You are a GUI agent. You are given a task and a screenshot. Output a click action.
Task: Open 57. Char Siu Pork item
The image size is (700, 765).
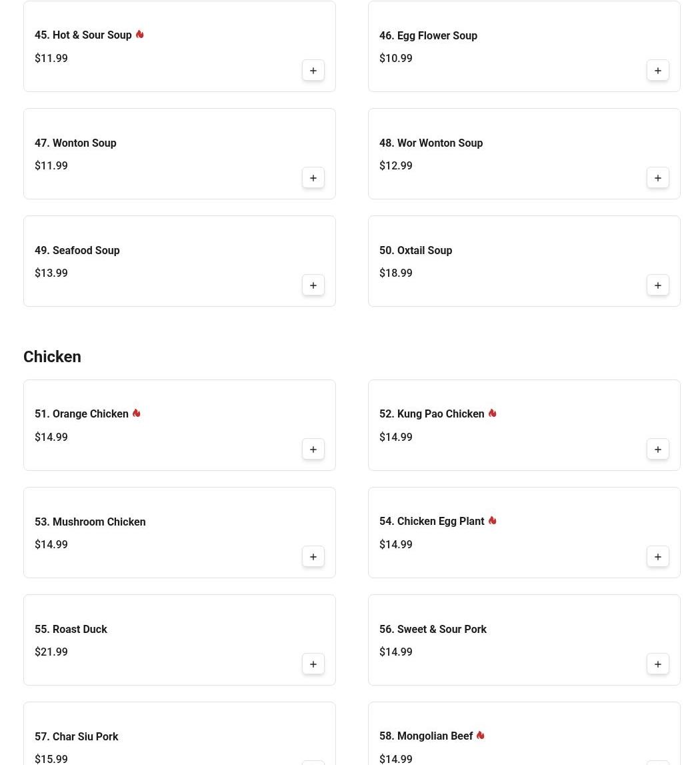pyautogui.click(x=76, y=737)
